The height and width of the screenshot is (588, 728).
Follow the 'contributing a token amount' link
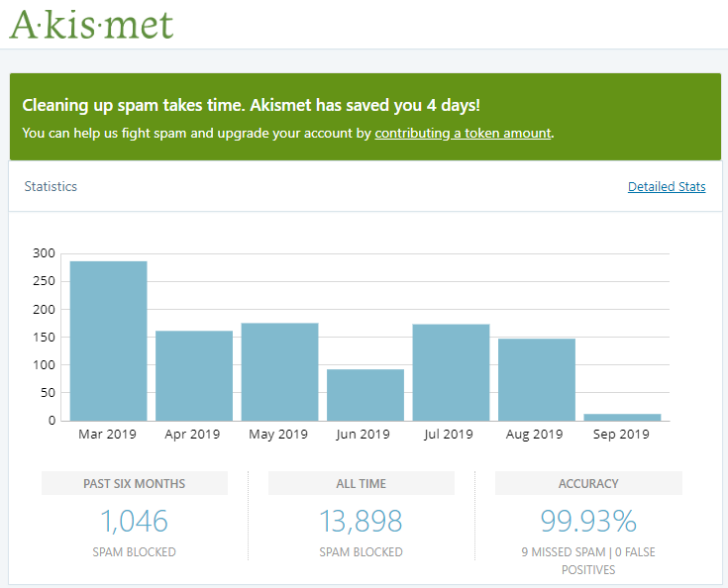[463, 134]
